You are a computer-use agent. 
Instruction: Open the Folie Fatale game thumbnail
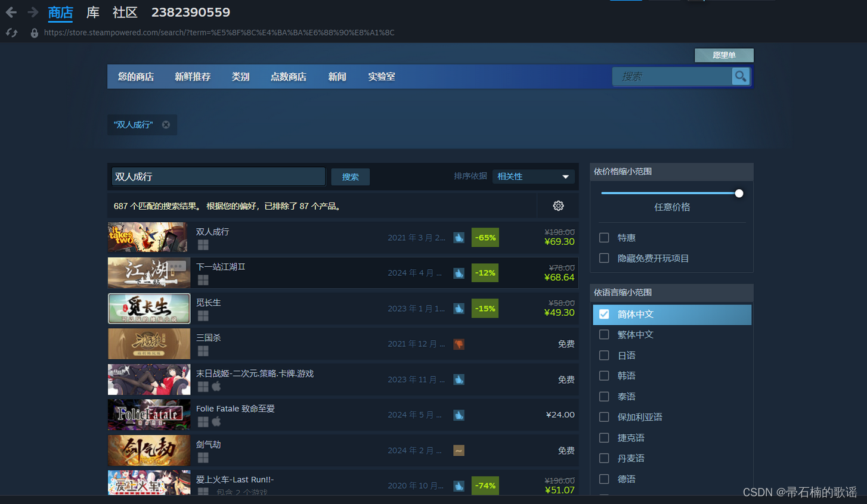tap(149, 415)
